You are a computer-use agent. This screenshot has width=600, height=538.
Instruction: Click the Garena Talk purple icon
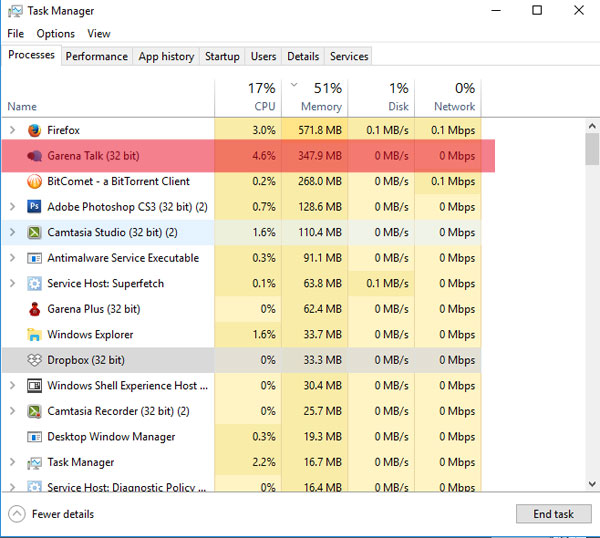(34, 156)
